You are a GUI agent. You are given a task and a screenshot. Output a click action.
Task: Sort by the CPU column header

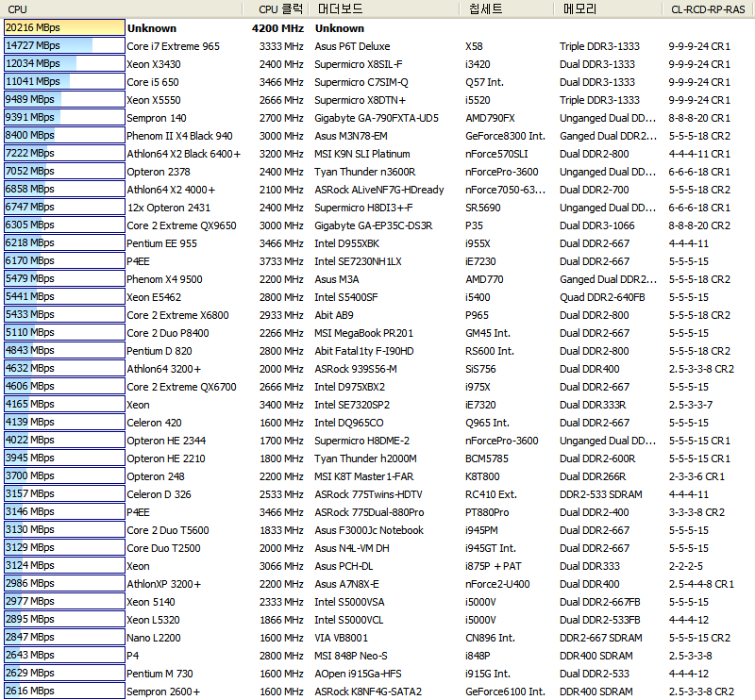pyautogui.click(x=122, y=9)
